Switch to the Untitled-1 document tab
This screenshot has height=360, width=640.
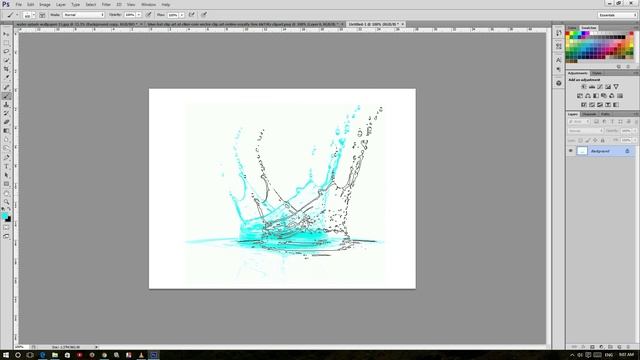[x=373, y=24]
